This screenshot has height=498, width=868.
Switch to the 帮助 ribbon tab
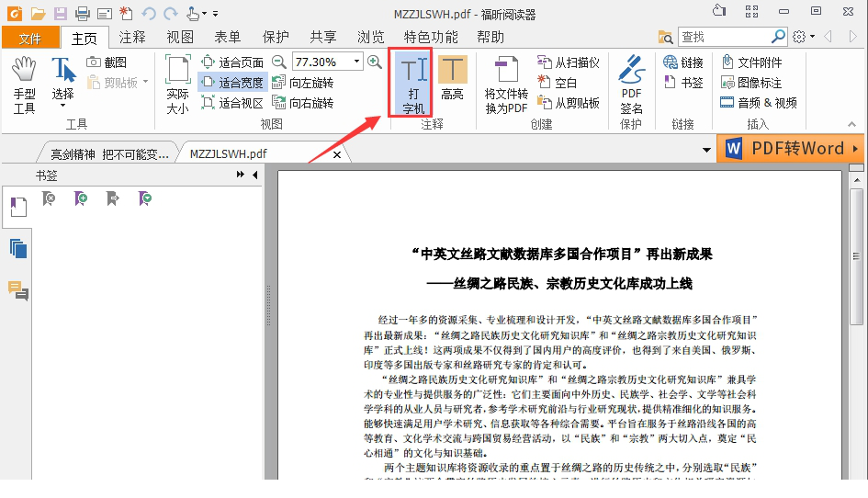[x=490, y=37]
